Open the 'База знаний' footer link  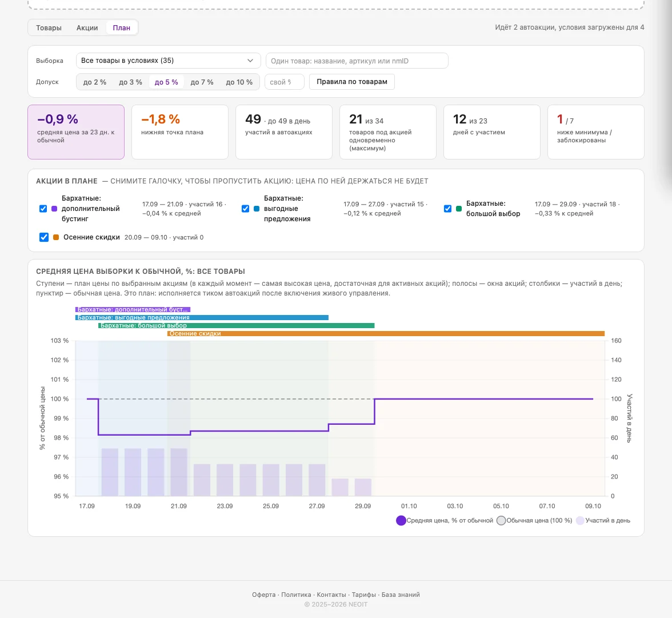(x=401, y=595)
